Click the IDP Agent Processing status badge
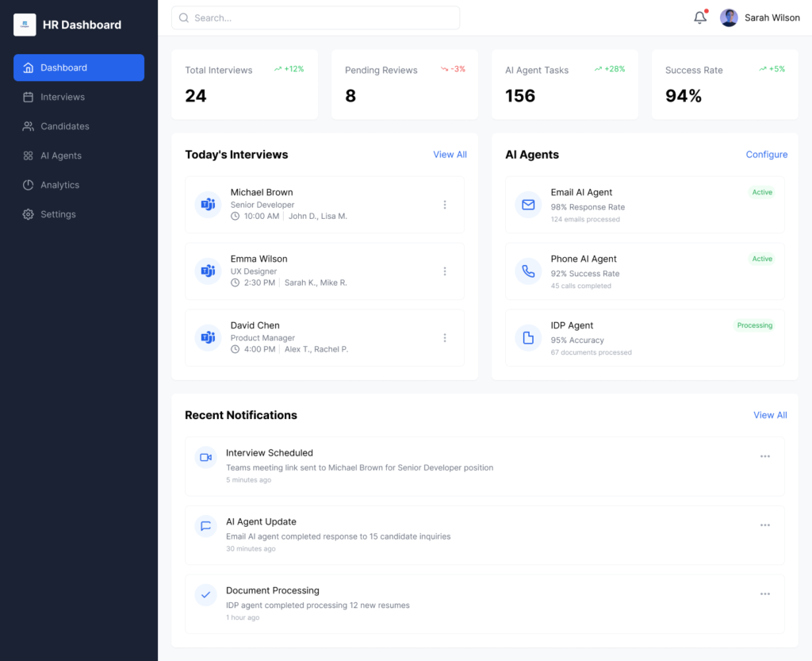 pos(755,325)
